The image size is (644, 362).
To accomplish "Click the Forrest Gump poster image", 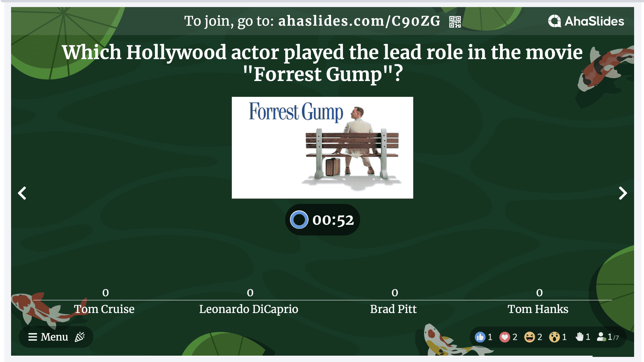I will point(322,148).
